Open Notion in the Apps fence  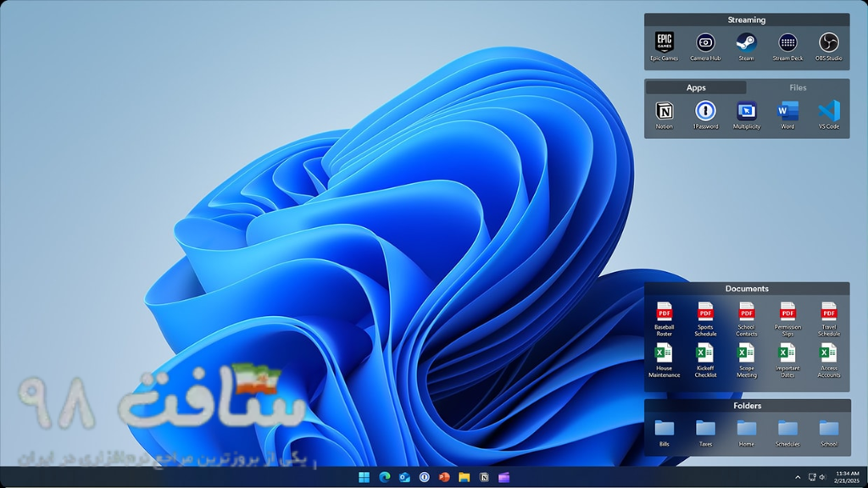pos(665,115)
